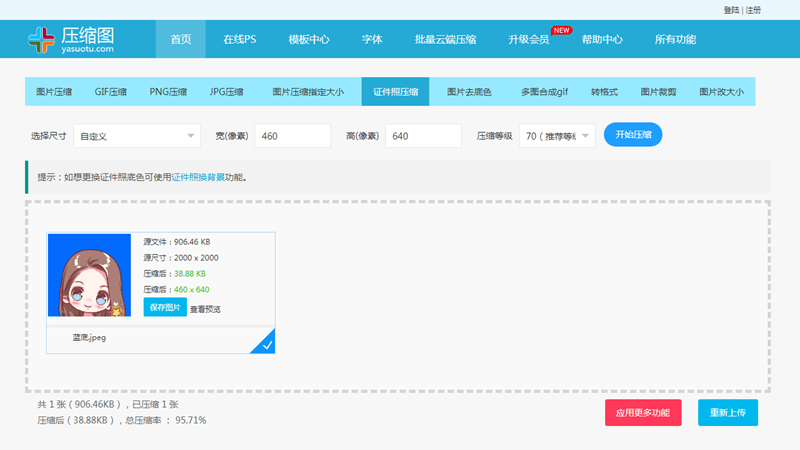
Task: Select the PNG压缩 tab
Action: click(x=168, y=92)
